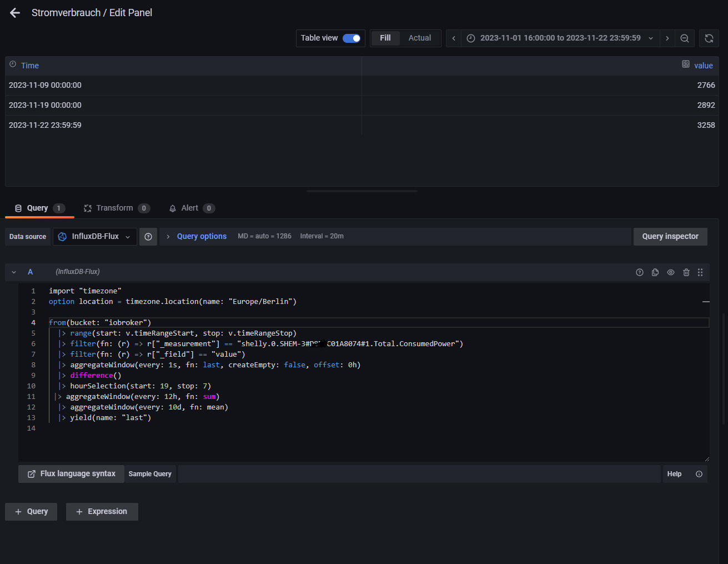The width and height of the screenshot is (728, 564).
Task: Click the yield(name: "last") code line
Action: coord(111,418)
